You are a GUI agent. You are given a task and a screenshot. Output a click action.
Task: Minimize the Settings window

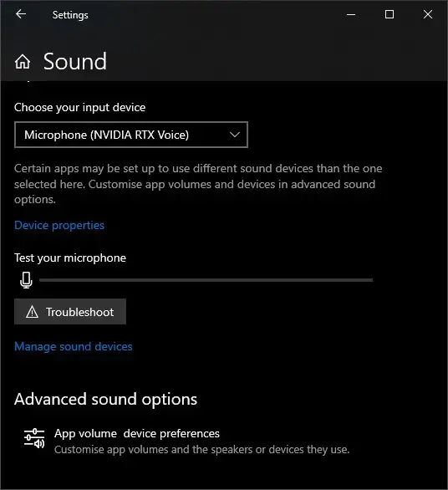pyautogui.click(x=351, y=14)
